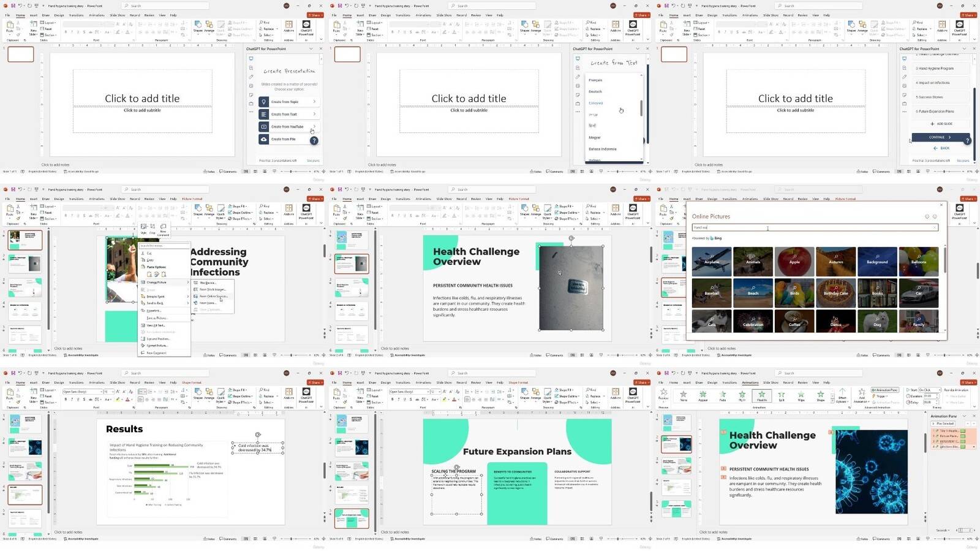Click the Style icon above the picture context menu
Screen dimensions: 980x551
coord(143,228)
